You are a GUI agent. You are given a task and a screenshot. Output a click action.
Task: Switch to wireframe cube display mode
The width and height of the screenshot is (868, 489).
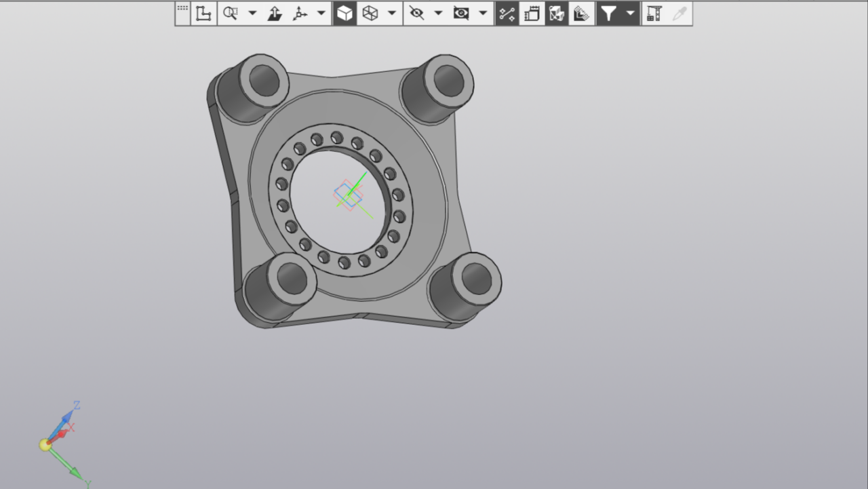pos(370,14)
